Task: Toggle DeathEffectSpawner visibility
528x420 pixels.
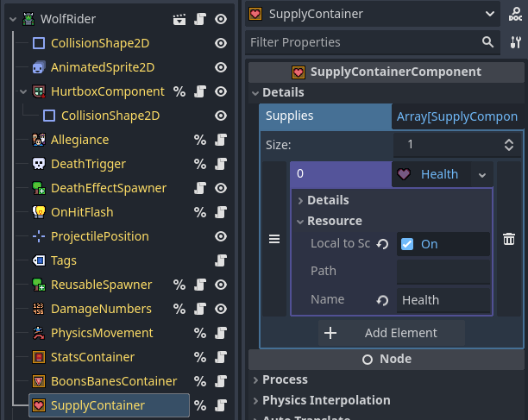Action: 221,188
